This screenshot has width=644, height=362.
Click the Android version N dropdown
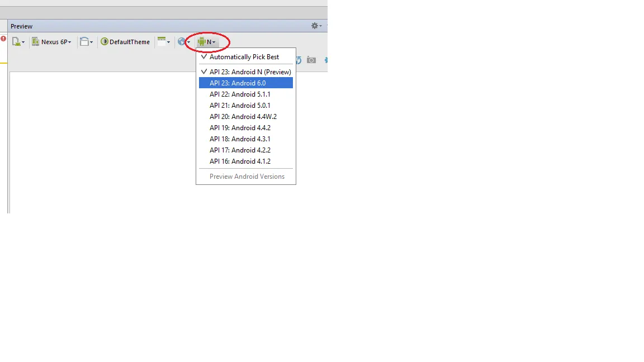[207, 41]
